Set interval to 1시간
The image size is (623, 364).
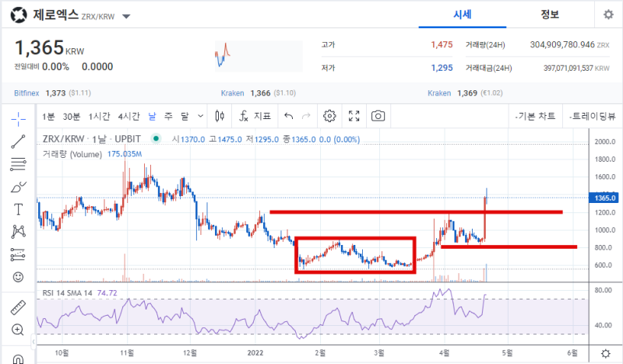tap(99, 117)
